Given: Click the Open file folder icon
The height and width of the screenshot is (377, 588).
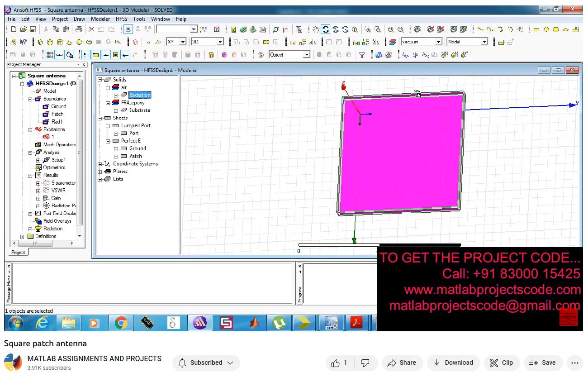Looking at the screenshot, I should click(23, 29).
